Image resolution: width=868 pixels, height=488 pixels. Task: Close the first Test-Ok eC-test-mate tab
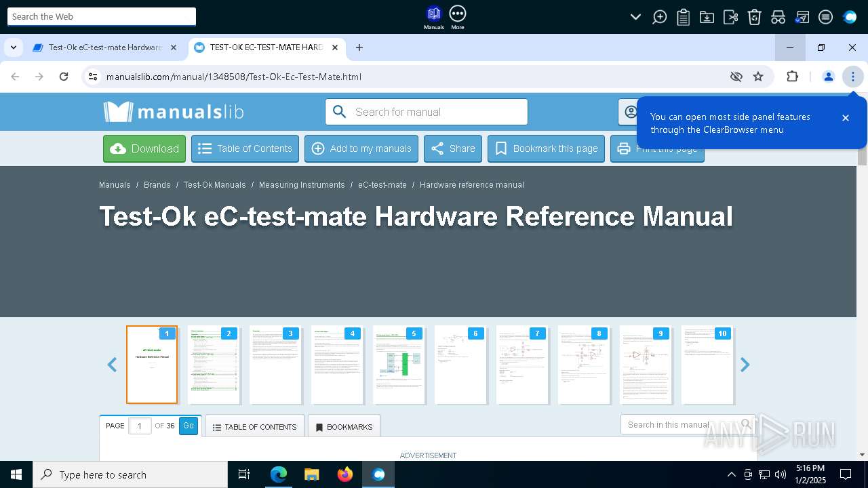pos(174,47)
